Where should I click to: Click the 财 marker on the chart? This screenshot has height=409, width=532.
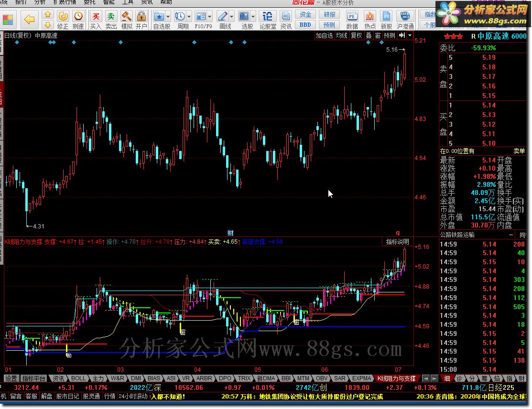pyautogui.click(x=230, y=233)
